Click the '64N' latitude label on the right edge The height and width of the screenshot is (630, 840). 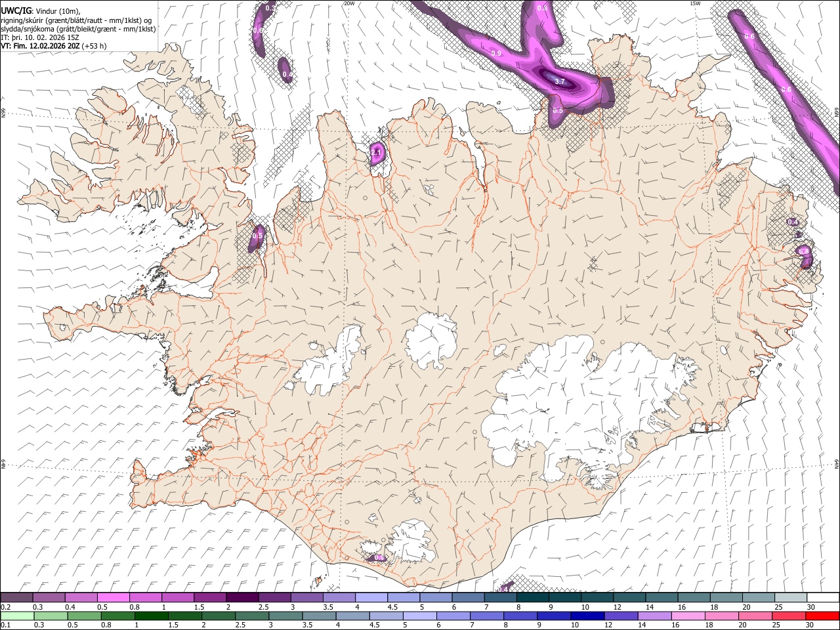[837, 463]
